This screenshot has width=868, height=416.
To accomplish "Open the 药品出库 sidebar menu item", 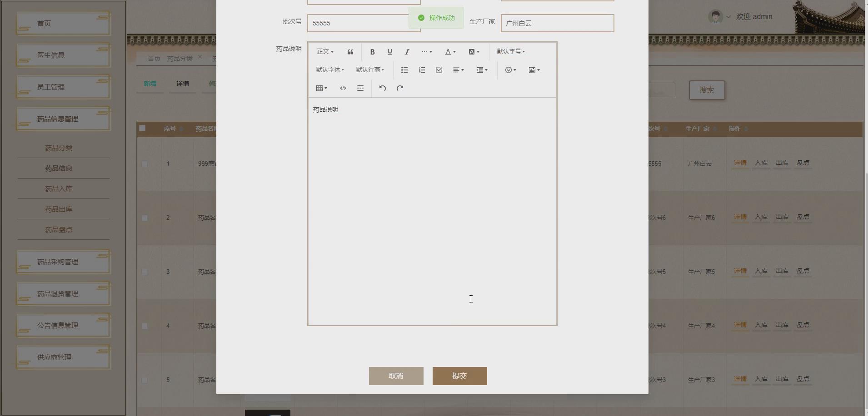I will 58,209.
